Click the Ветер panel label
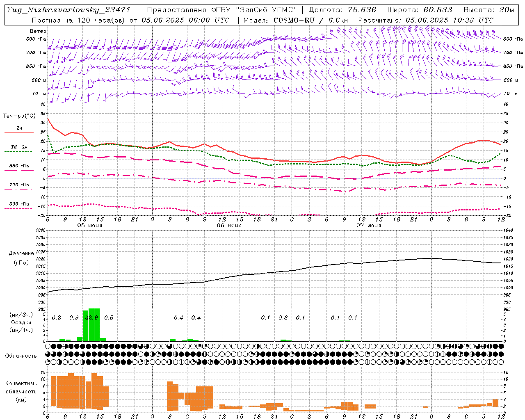525x420 pixels. 38,31
